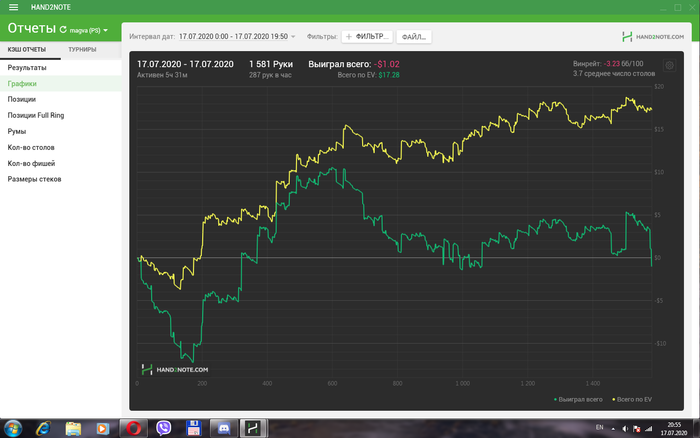
Task: Click the Выиграл всего -$1.02 value
Action: point(387,64)
